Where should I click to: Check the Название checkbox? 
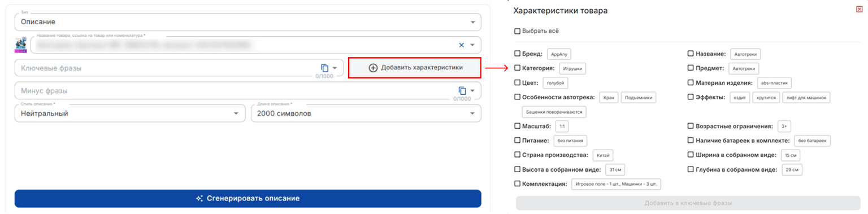pyautogui.click(x=691, y=54)
